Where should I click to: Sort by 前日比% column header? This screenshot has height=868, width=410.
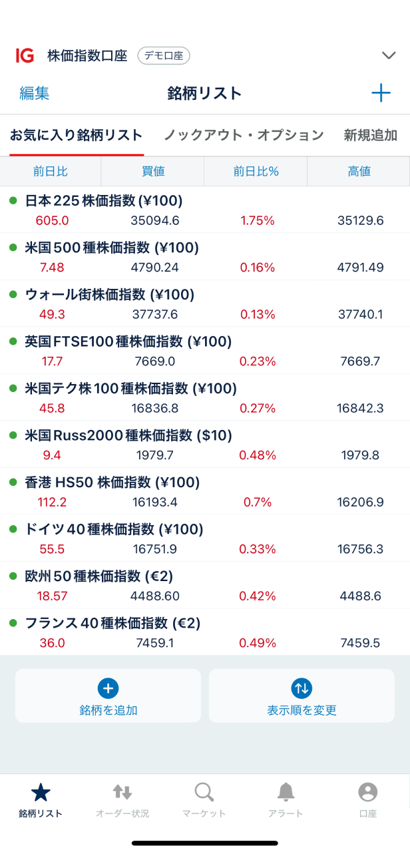tap(256, 172)
